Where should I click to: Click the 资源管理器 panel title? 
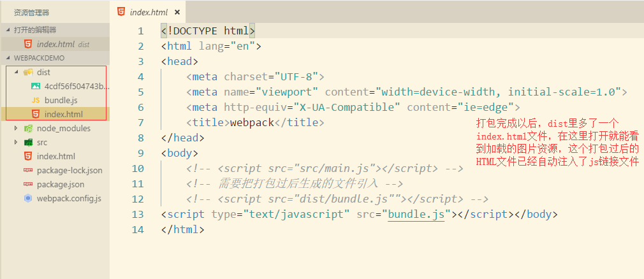(31, 13)
